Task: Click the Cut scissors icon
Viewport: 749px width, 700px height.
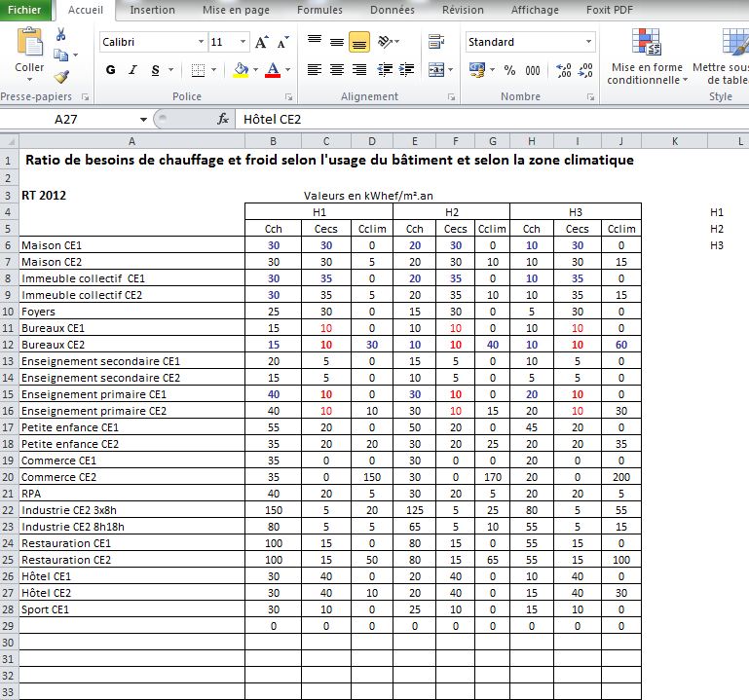Action: (x=60, y=34)
